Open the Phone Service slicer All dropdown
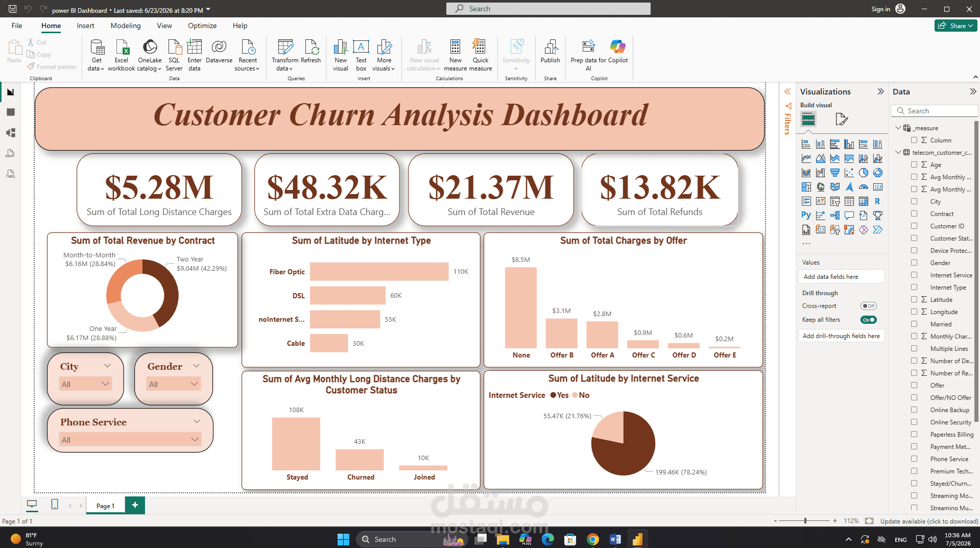The image size is (980, 548). pos(130,440)
